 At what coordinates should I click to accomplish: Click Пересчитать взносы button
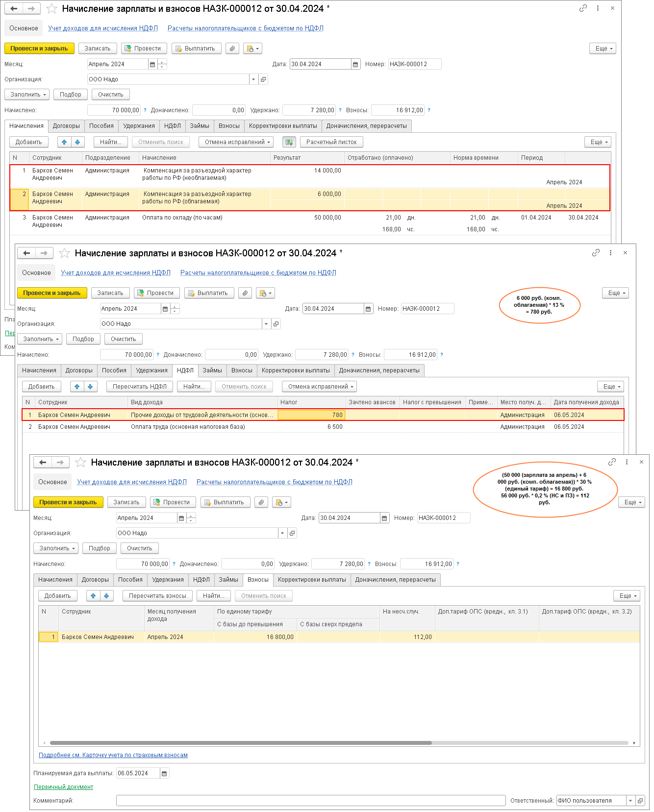click(x=157, y=596)
